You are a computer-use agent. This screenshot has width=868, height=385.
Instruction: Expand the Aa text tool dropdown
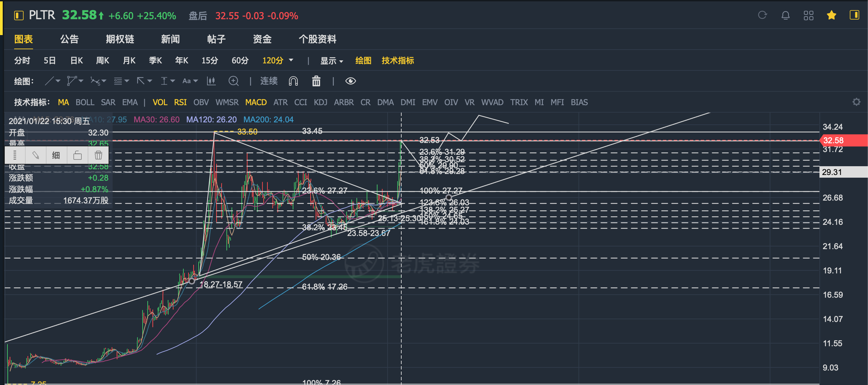(x=195, y=81)
